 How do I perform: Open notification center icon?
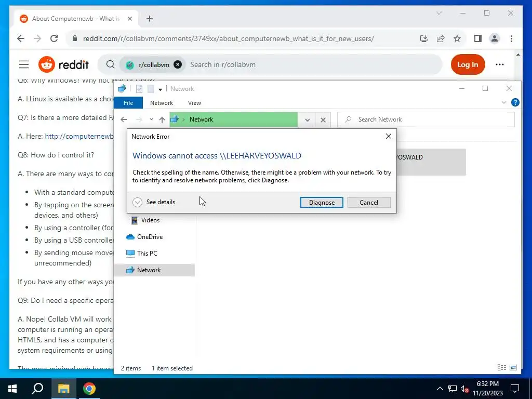[515, 389]
